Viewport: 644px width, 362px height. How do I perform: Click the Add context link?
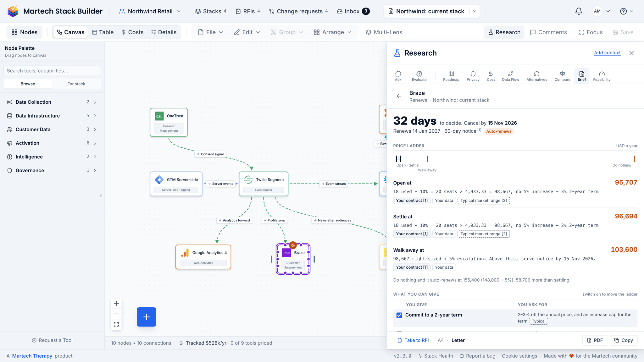607,53
